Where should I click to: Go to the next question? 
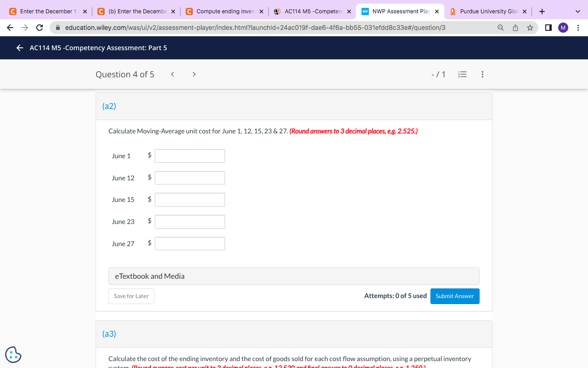194,74
